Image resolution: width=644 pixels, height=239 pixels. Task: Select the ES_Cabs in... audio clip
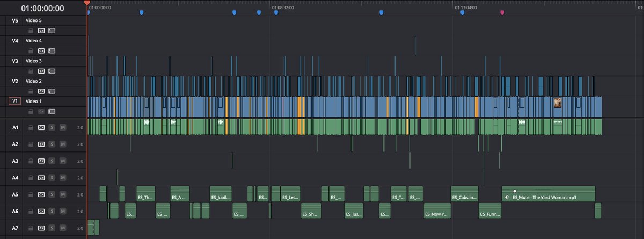[x=465, y=194]
